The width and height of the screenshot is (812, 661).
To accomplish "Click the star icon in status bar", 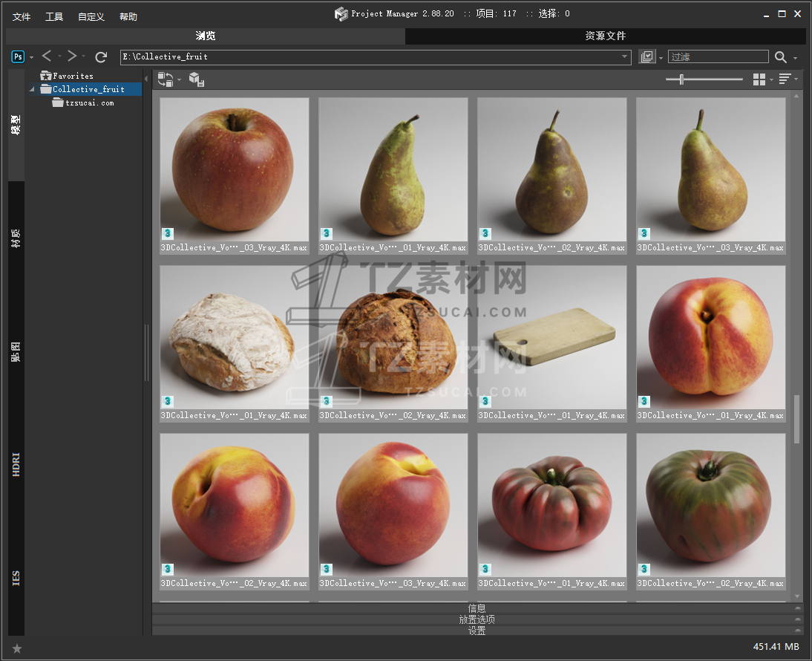I will [17, 648].
